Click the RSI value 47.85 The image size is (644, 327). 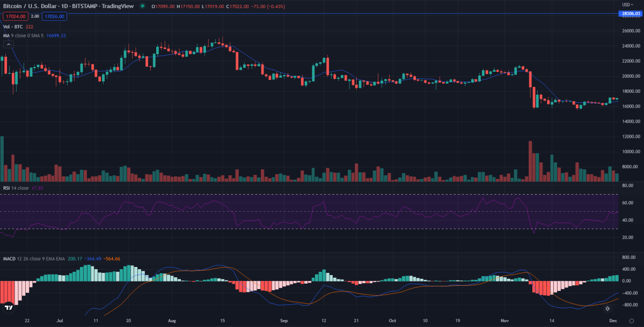point(37,188)
